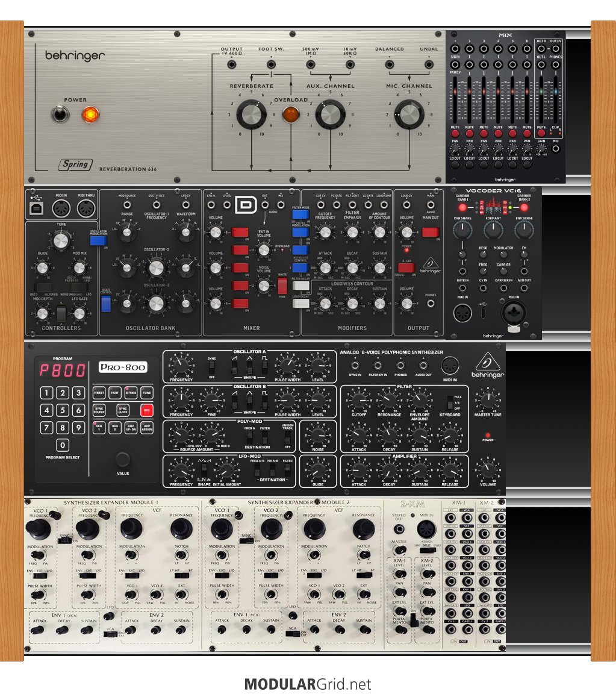Viewport: 616px width, 697px height.
Task: Mute channel 1 on the Mix module
Action: (455, 133)
